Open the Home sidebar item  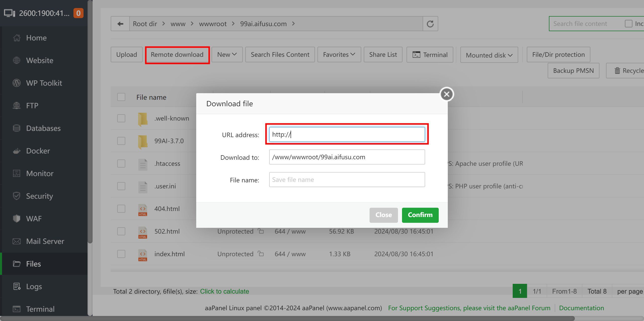pyautogui.click(x=36, y=38)
